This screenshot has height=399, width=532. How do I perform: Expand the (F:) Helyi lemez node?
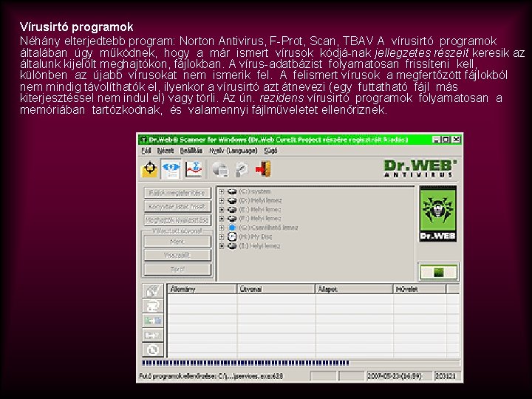tap(222, 219)
